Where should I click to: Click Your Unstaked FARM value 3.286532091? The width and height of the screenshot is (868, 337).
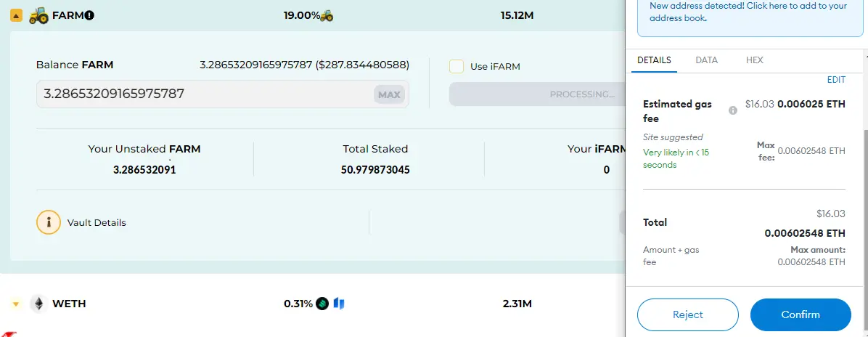144,170
